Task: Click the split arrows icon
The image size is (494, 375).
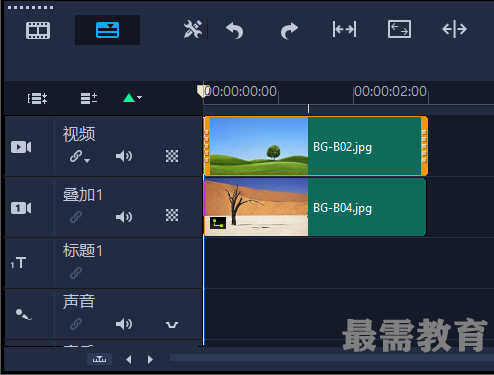Action: click(454, 29)
